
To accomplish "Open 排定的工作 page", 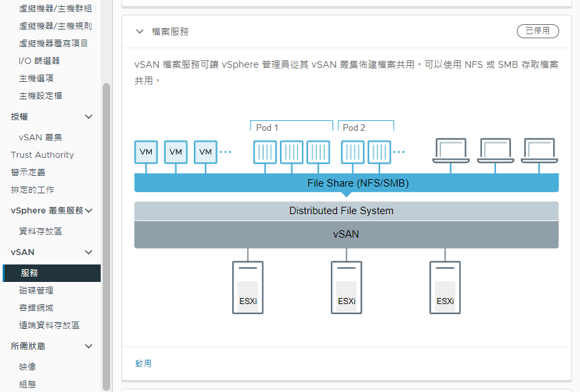I will (x=32, y=190).
